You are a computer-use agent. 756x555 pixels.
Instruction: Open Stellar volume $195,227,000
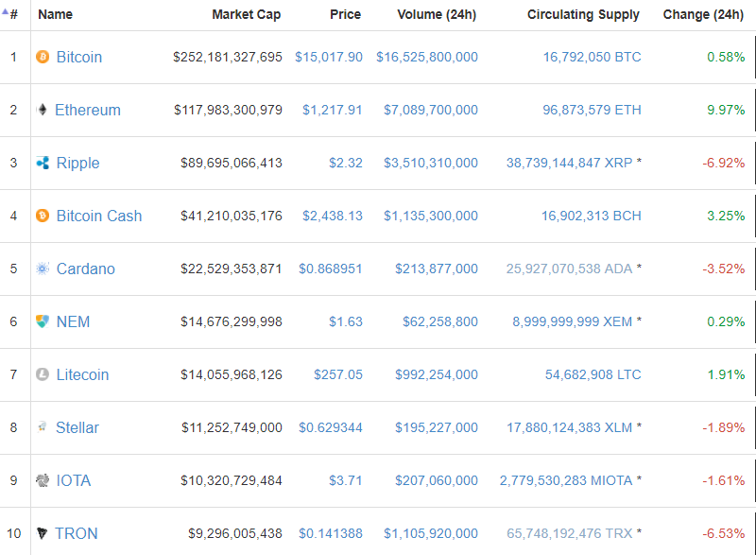[x=437, y=427]
